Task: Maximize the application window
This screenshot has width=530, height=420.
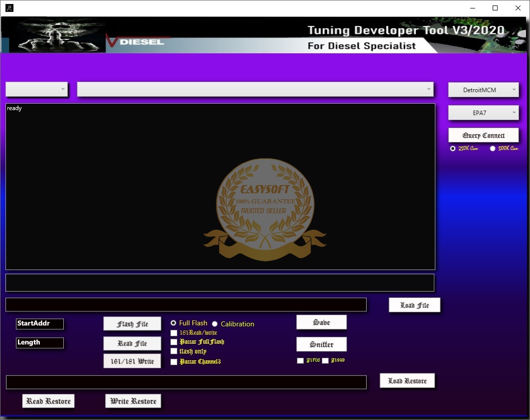Action: pyautogui.click(x=495, y=8)
